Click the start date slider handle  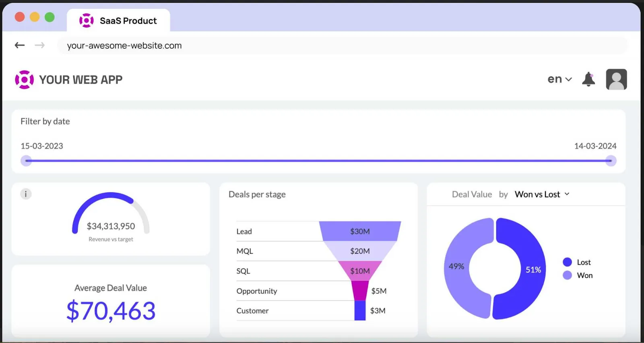pos(26,161)
